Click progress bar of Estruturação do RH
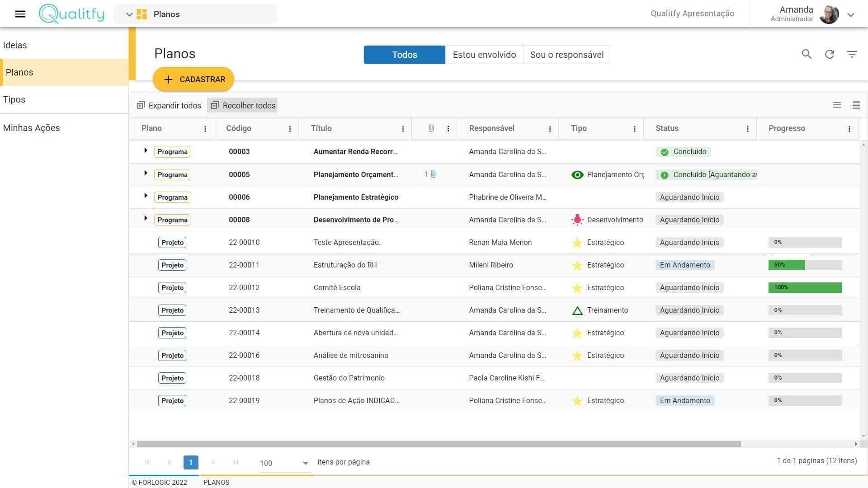 coord(805,265)
